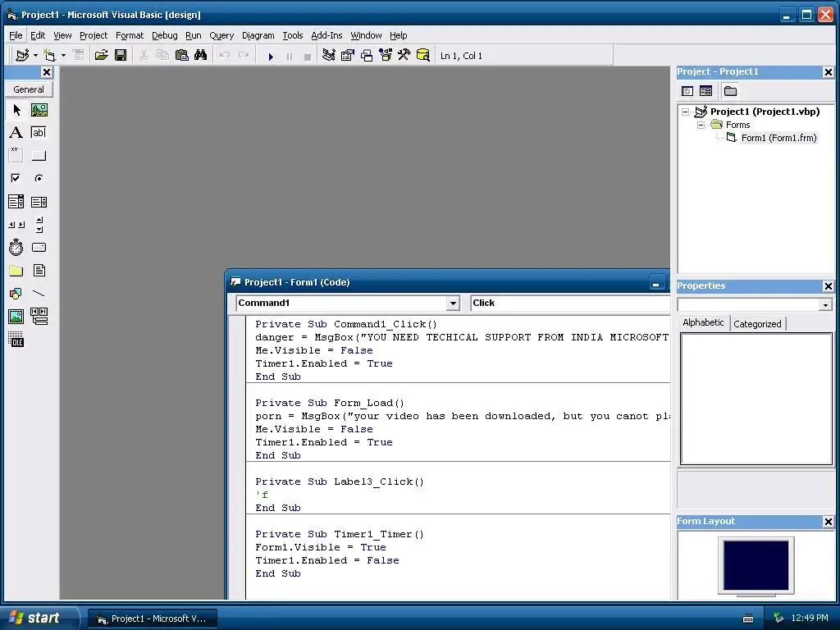This screenshot has width=840, height=630.
Task: Select the Pointer tool in toolbox
Action: tap(16, 110)
